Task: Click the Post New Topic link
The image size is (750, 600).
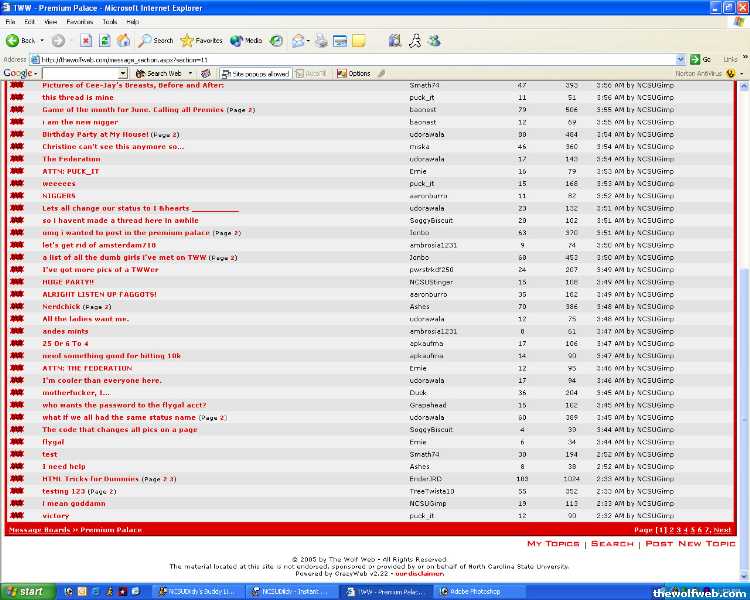Action: coord(690,544)
